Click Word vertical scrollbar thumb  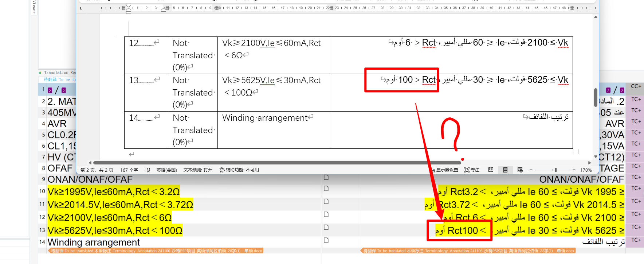(596, 97)
